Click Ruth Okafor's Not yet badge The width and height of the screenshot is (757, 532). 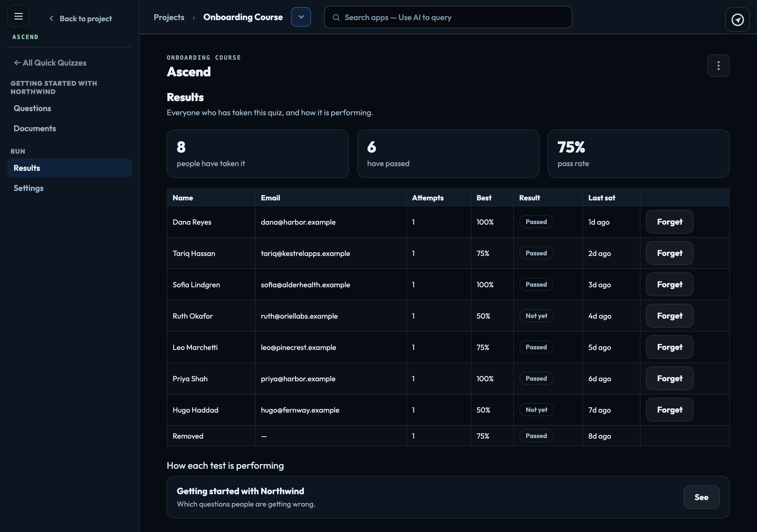(536, 316)
